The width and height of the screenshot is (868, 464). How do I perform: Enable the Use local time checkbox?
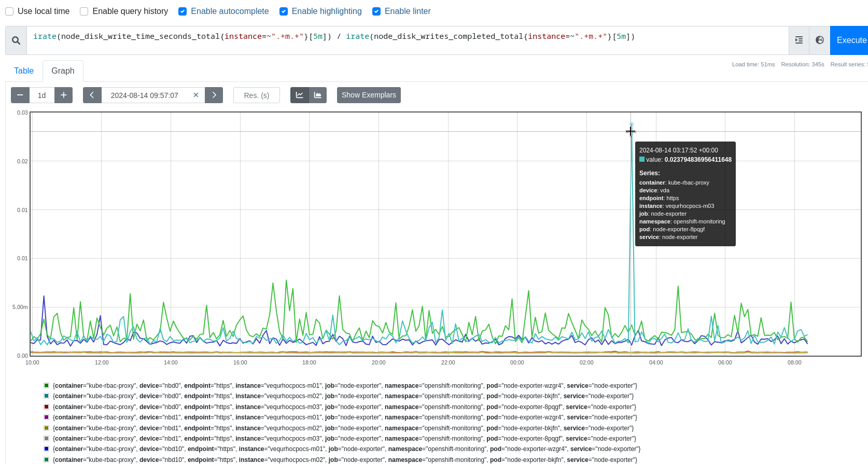coord(9,11)
